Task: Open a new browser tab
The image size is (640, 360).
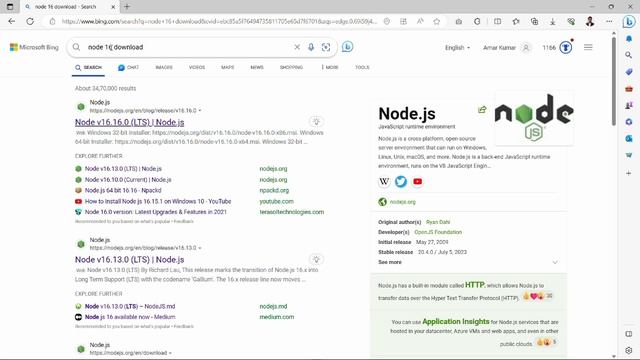Action: pos(127,7)
